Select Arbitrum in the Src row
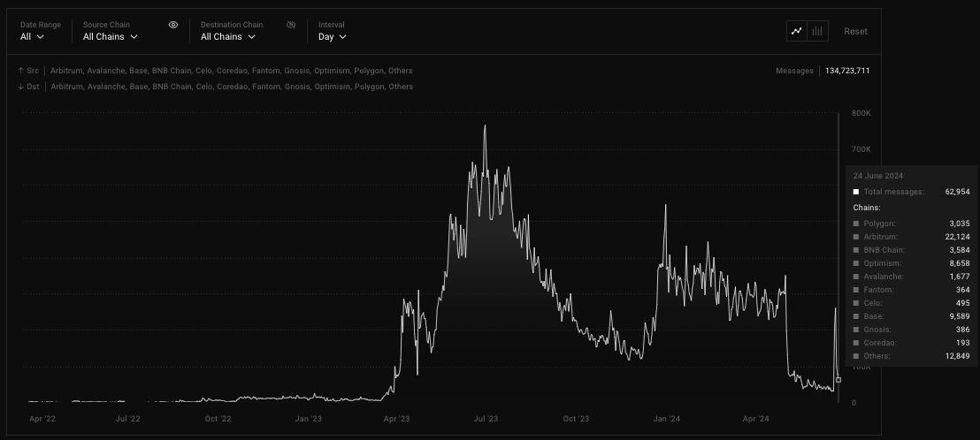This screenshot has width=980, height=440. pos(66,71)
